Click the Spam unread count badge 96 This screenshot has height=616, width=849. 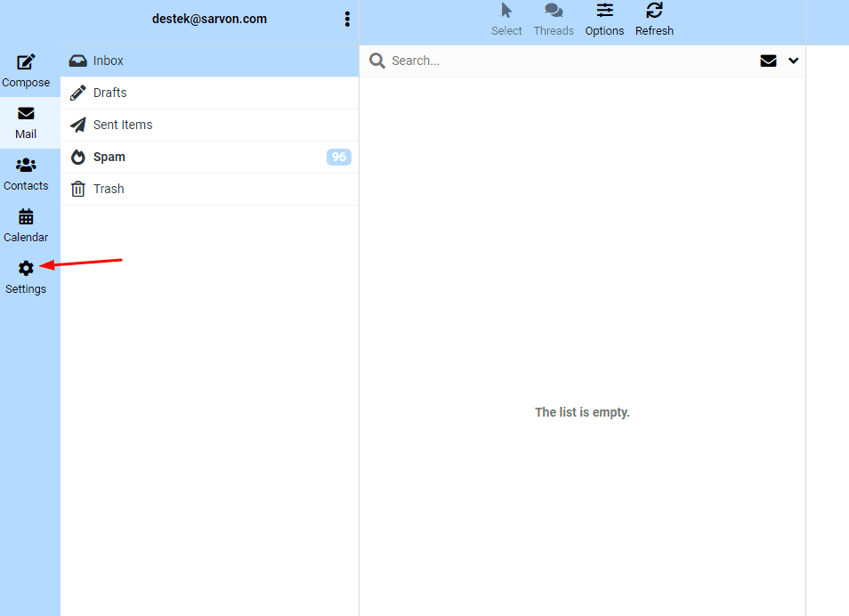click(x=338, y=157)
